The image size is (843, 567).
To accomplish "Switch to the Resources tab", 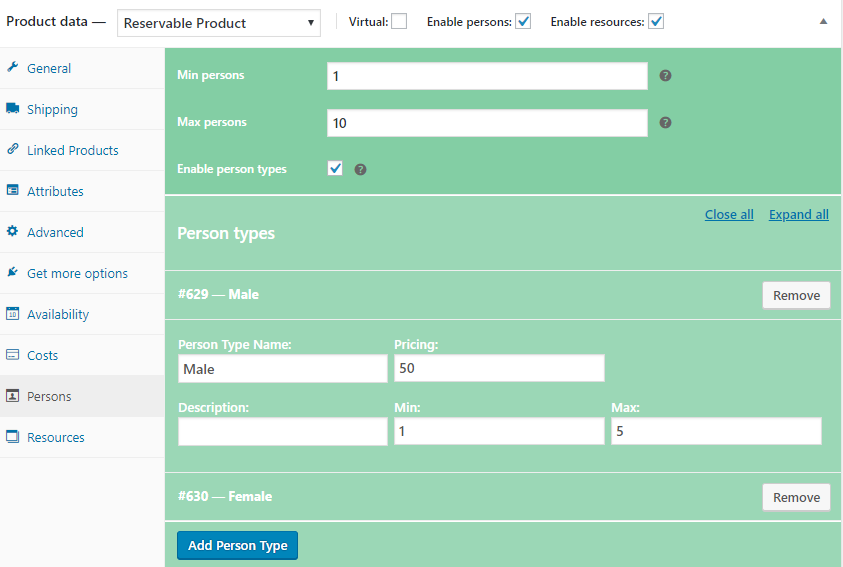I will pyautogui.click(x=55, y=437).
